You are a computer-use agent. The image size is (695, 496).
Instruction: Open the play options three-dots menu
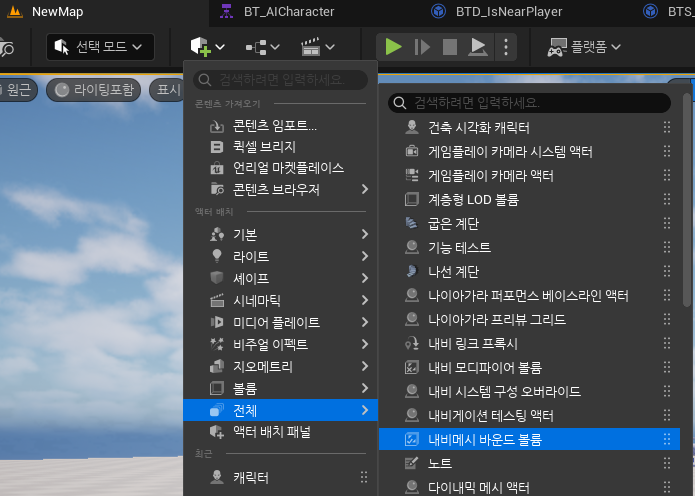[506, 47]
